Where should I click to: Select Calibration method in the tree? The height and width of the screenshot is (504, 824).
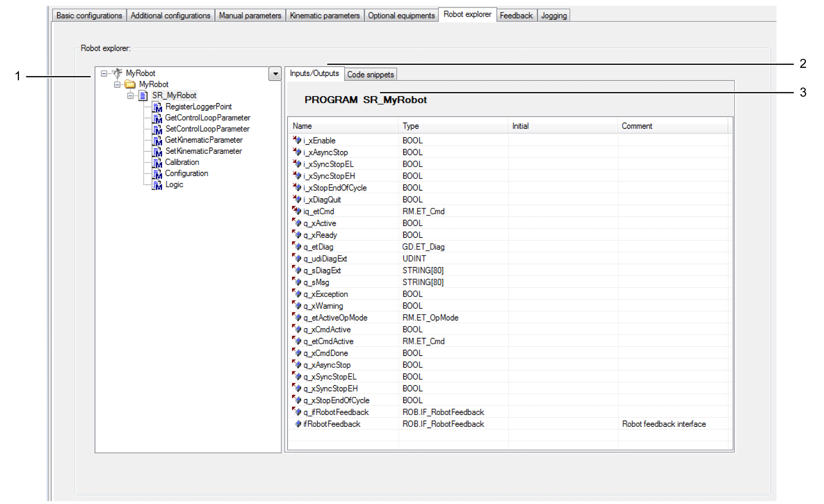(x=182, y=162)
